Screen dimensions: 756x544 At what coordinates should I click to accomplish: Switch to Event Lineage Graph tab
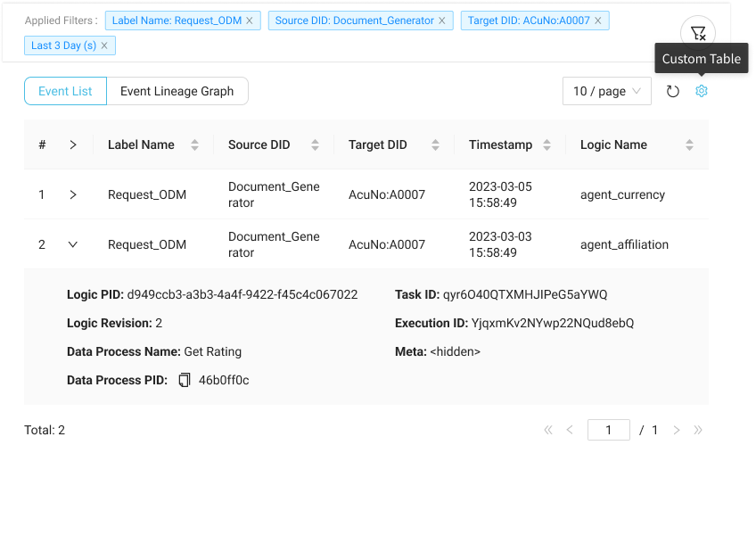pyautogui.click(x=177, y=91)
